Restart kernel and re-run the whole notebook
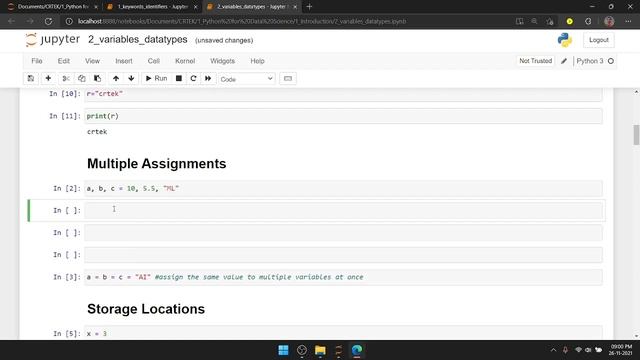 pos(208,78)
